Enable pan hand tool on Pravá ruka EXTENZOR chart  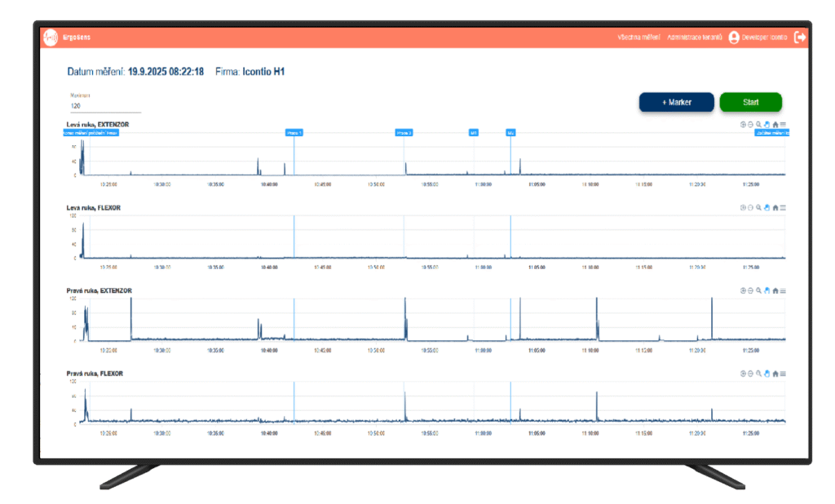coord(767,291)
